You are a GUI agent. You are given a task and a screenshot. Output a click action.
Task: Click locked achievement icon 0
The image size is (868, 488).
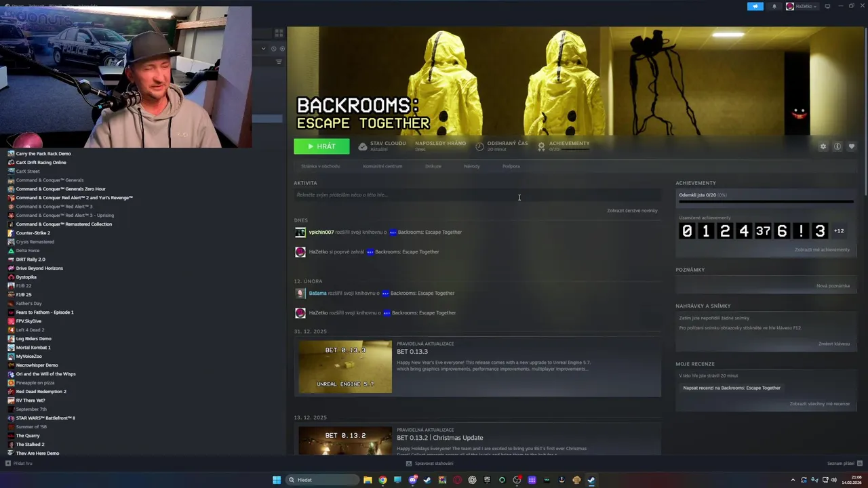tap(687, 231)
